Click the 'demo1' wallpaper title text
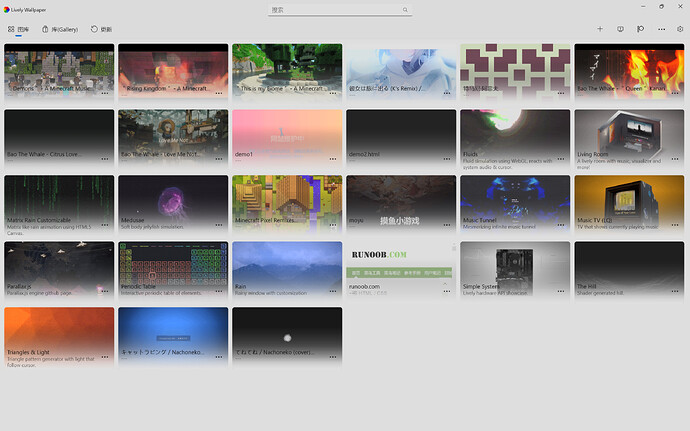The image size is (690, 431). 244,154
